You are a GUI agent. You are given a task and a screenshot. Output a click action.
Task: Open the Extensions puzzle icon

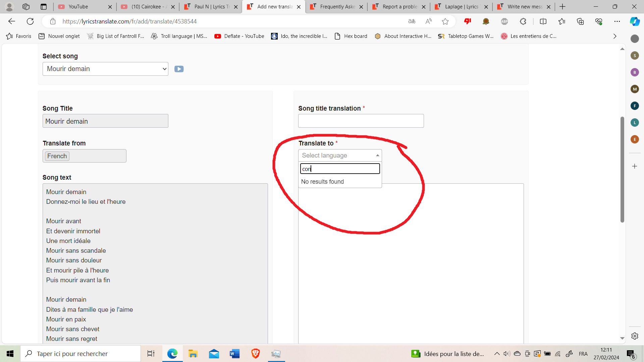point(523,21)
